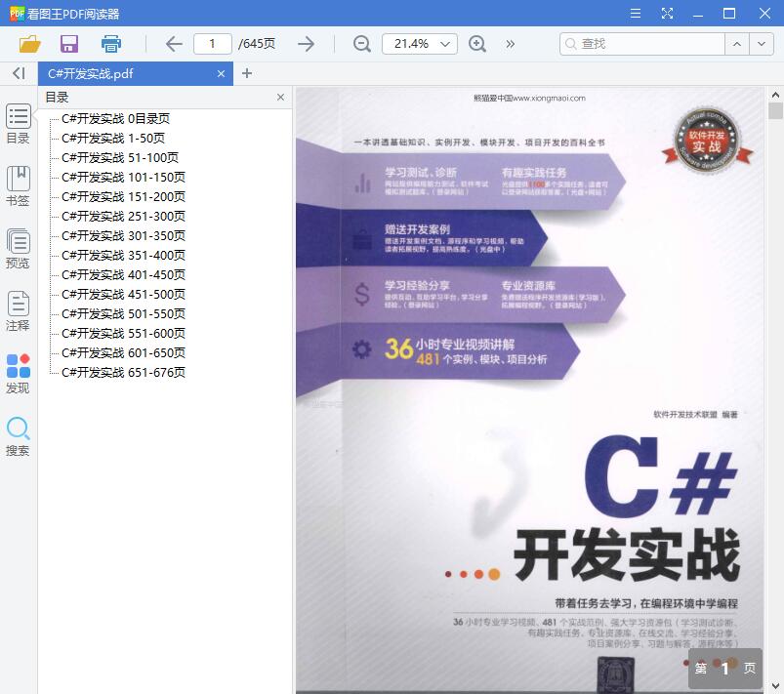Click the /645页 total page count label
The height and width of the screenshot is (694, 784).
[x=257, y=44]
